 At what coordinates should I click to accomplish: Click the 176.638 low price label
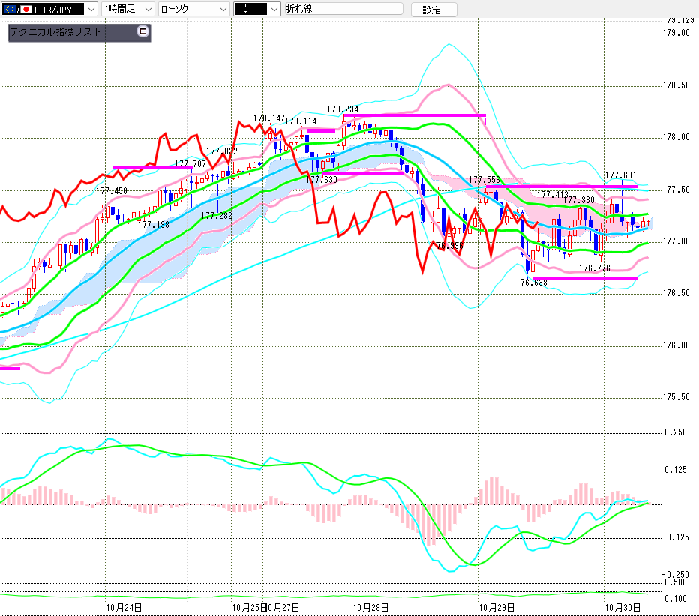530,283
